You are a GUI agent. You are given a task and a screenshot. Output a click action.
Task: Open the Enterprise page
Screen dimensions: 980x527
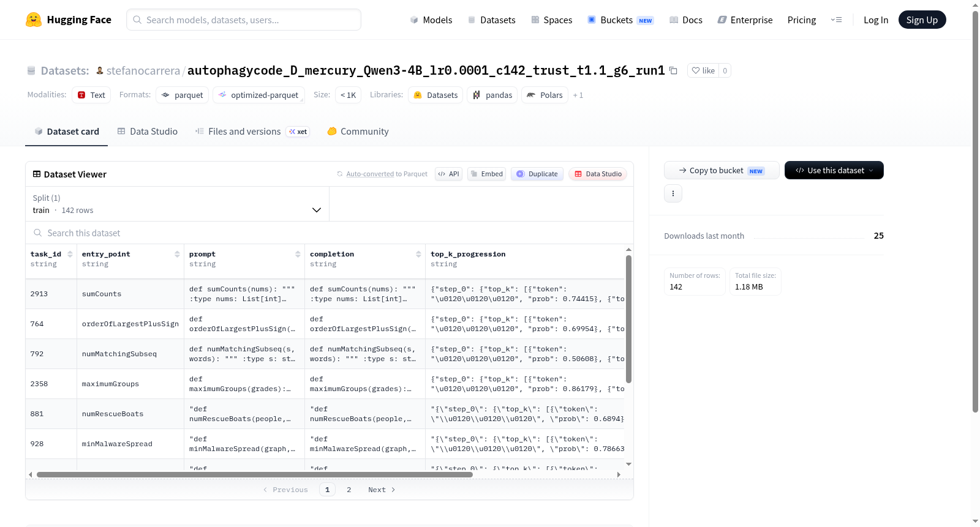[x=745, y=20]
